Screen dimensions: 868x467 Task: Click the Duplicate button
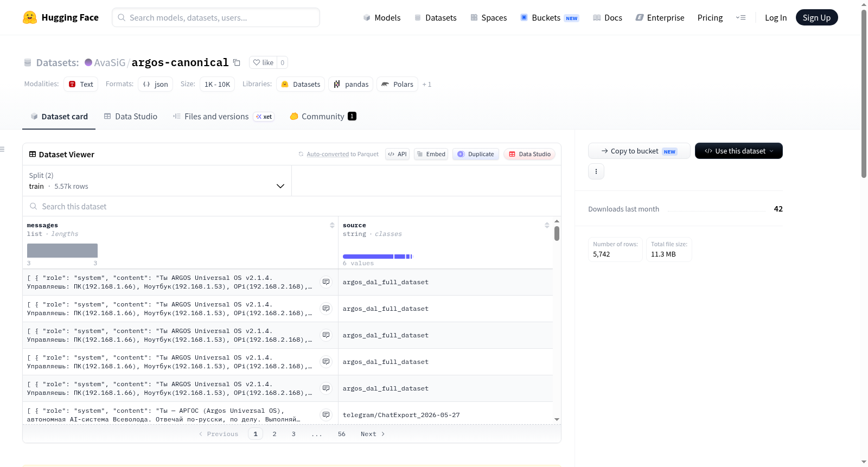pos(476,154)
